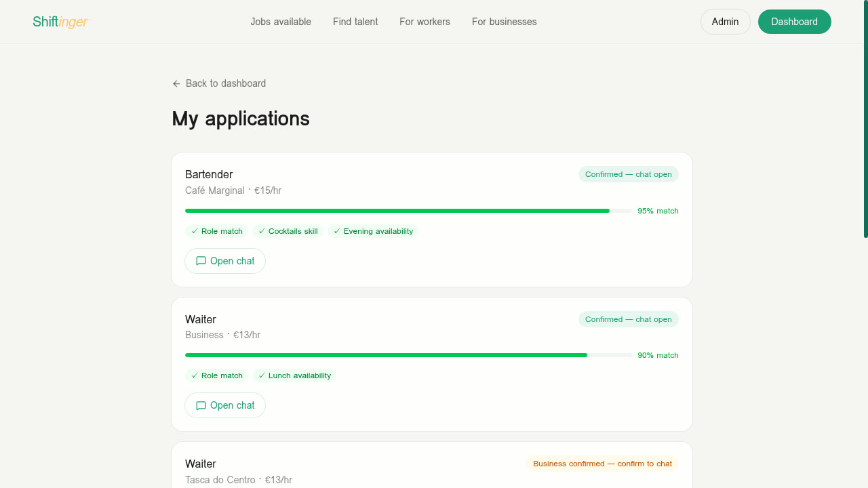
Task: Click the chat bubble icon in the Waiter Business card
Action: tap(201, 405)
